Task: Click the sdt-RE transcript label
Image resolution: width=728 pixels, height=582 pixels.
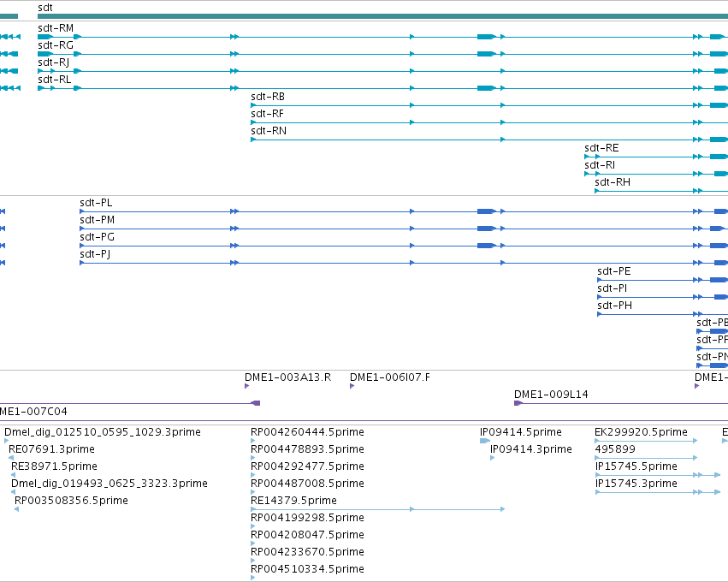Action: [x=601, y=148]
